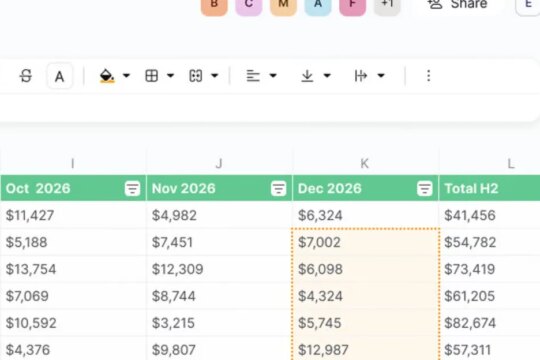Select cell with $54,782
This screenshot has width=540, height=360.
click(x=489, y=242)
